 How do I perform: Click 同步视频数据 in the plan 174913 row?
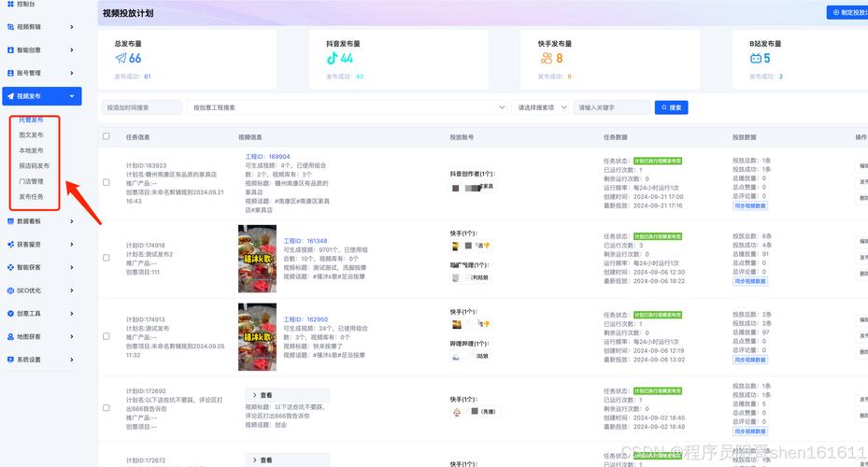coord(750,360)
